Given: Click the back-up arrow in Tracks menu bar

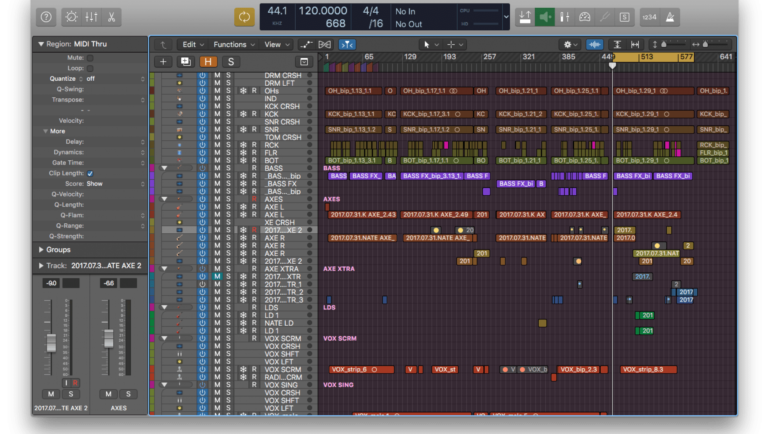Looking at the screenshot, I should [x=163, y=45].
